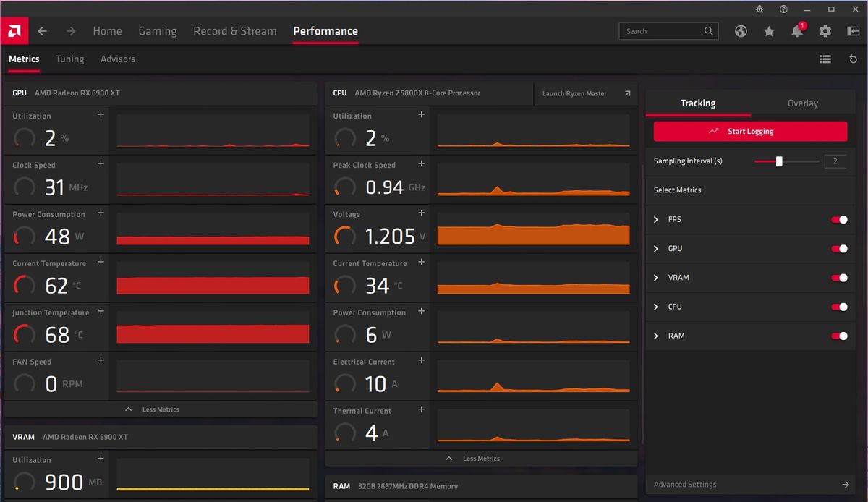868x502 pixels.
Task: Click the reset metrics icon
Action: (x=853, y=59)
